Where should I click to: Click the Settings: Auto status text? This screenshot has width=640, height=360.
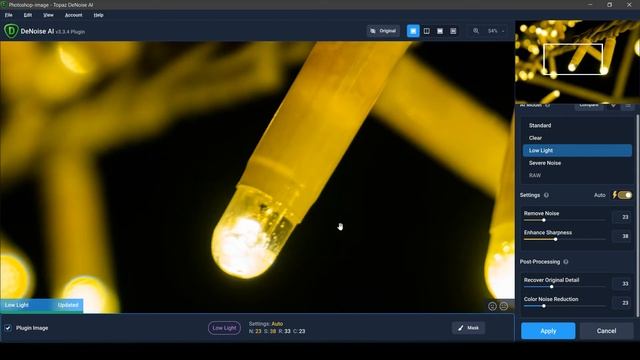[266, 324]
